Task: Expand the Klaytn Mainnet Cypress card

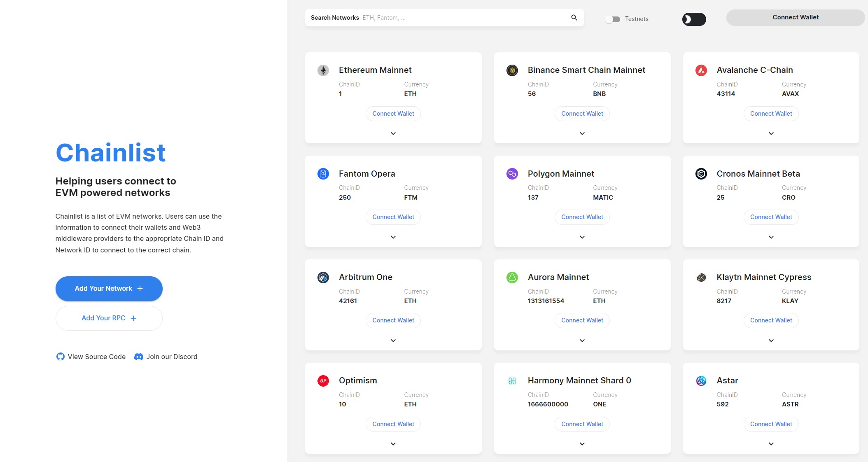Action: click(771, 341)
